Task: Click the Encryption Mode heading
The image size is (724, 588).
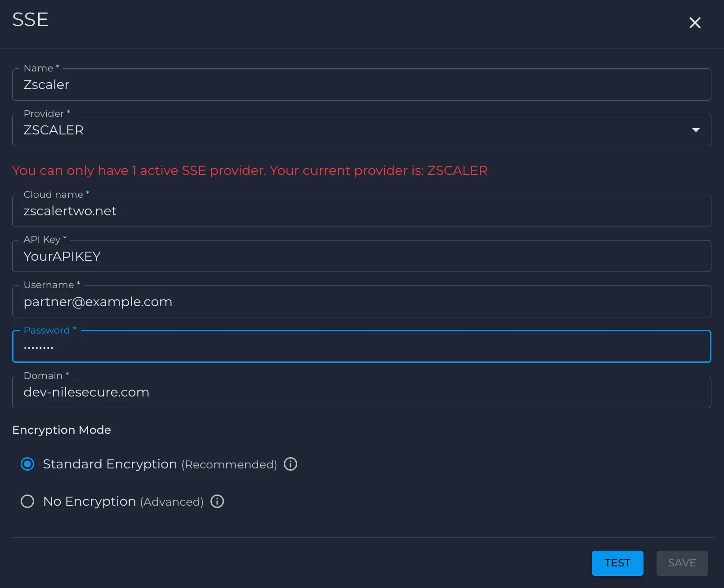Action: (62, 430)
